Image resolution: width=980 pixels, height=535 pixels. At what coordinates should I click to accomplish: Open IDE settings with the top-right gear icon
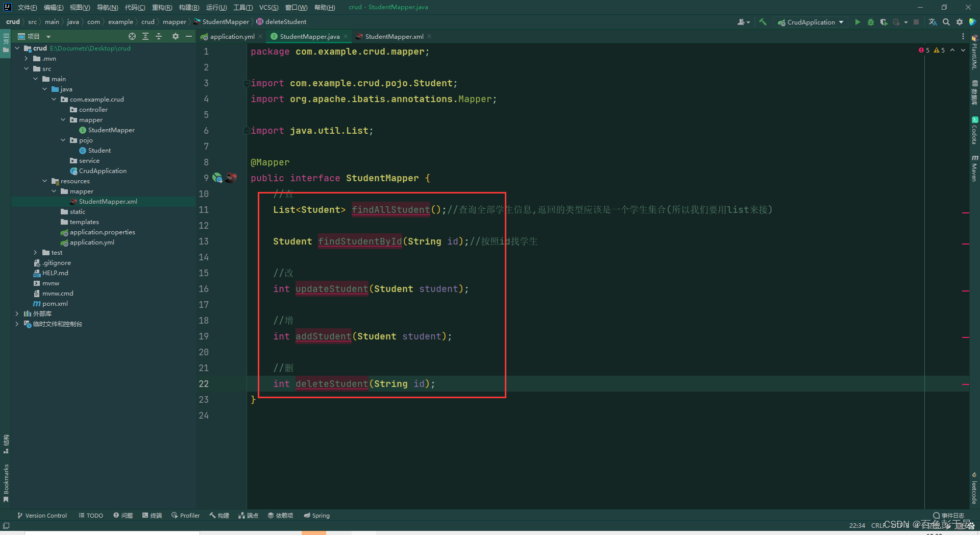point(960,22)
